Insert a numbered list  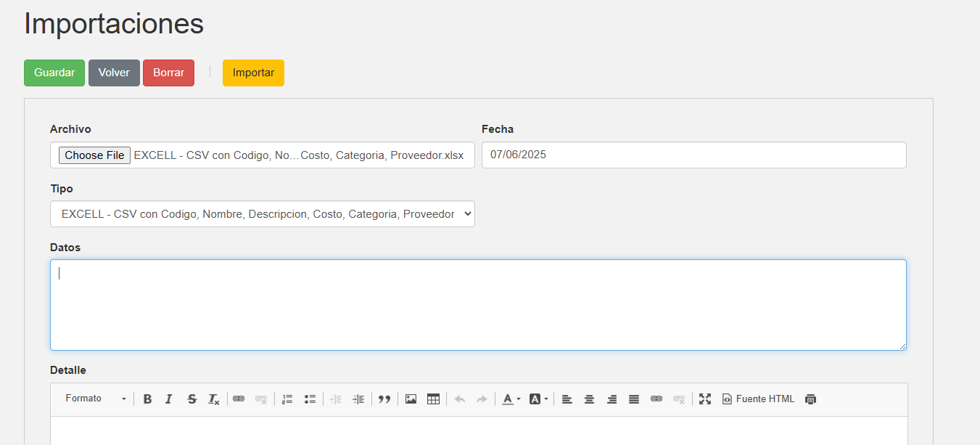(x=287, y=399)
